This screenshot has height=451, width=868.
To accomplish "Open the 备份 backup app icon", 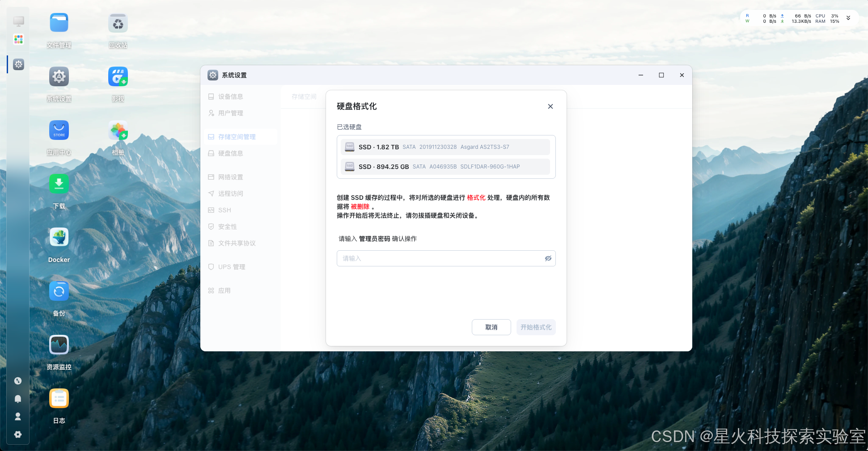I will (x=59, y=291).
